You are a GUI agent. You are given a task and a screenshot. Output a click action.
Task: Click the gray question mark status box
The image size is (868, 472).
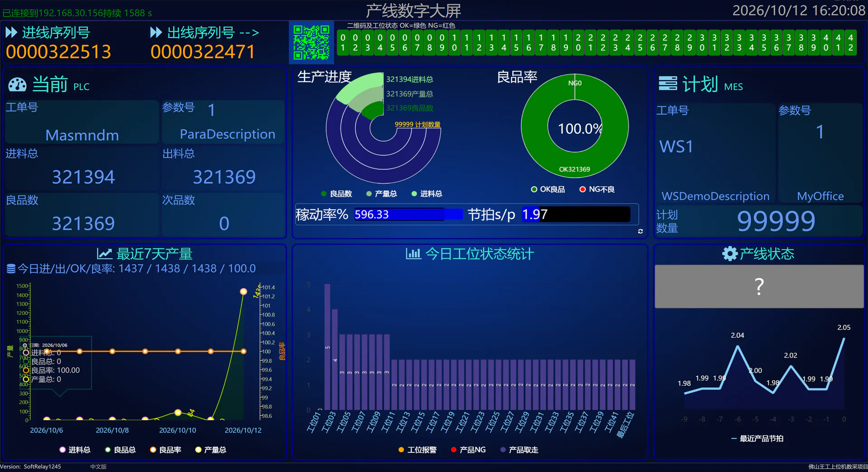(x=759, y=286)
